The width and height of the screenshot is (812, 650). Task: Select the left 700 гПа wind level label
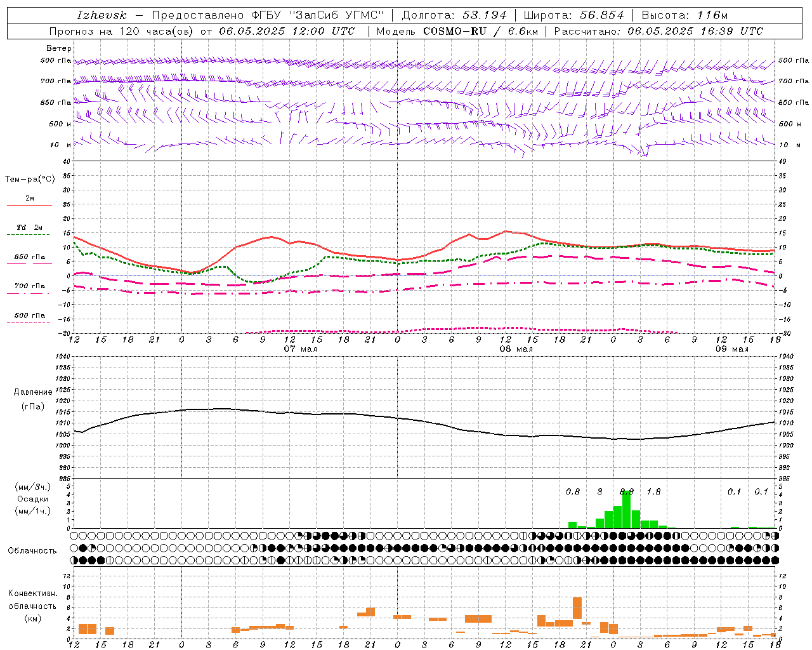56,81
